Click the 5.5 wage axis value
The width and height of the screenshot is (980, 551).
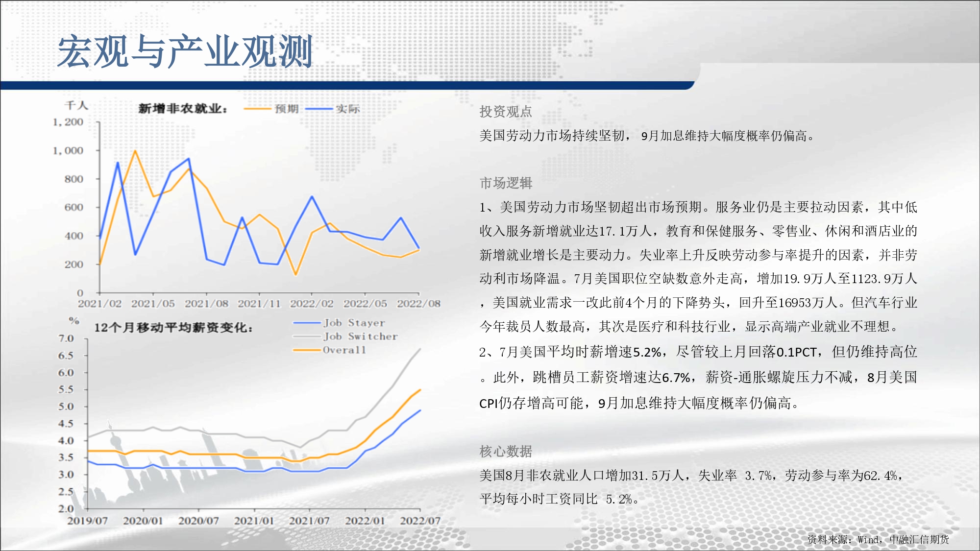tap(66, 389)
